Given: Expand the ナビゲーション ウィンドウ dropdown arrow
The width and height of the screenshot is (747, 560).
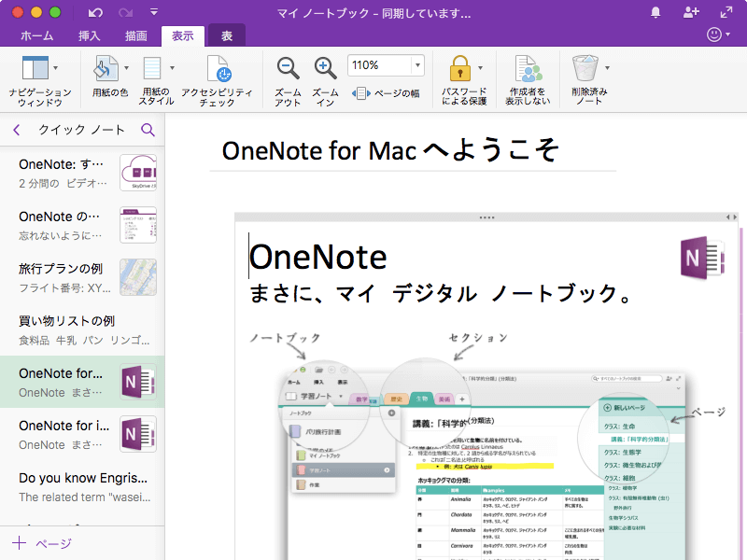Looking at the screenshot, I should click(x=56, y=68).
